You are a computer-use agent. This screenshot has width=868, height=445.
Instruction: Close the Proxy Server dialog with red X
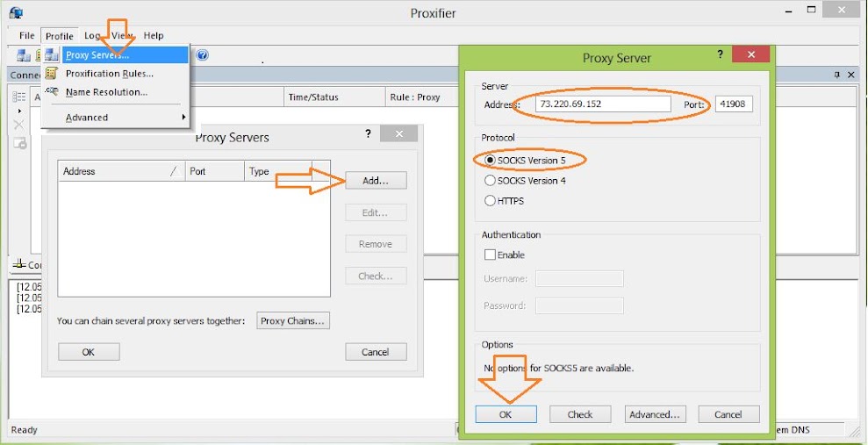point(750,54)
